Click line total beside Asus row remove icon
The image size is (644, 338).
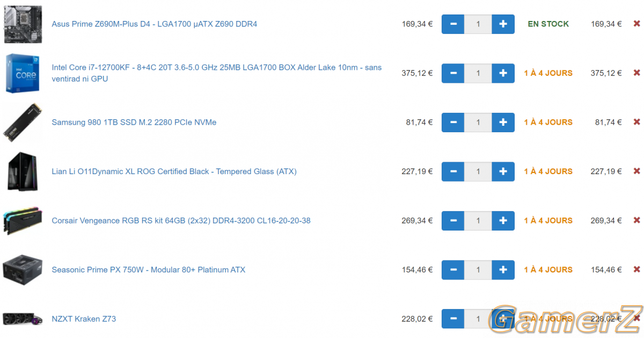click(606, 24)
